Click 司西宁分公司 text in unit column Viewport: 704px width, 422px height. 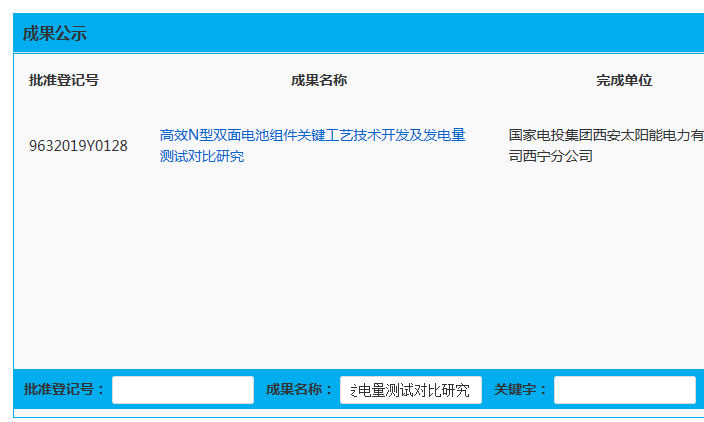[x=551, y=157]
